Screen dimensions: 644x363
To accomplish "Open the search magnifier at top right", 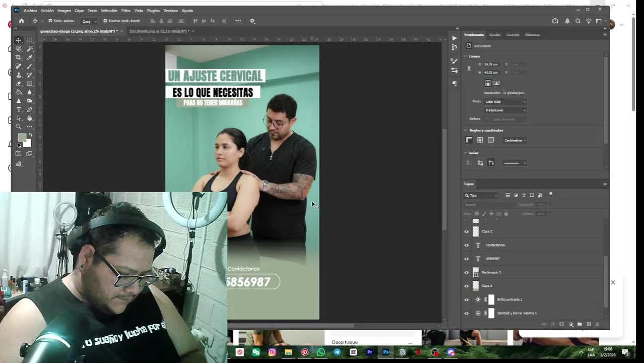I will point(578,21).
